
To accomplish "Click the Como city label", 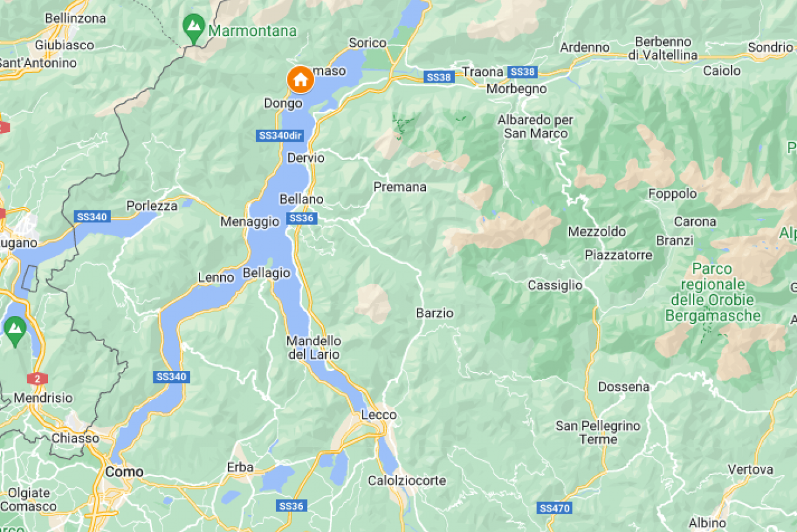I will pos(125,471).
